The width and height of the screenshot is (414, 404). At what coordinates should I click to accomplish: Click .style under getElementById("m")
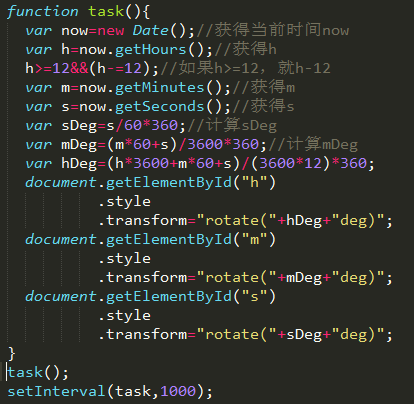point(125,259)
